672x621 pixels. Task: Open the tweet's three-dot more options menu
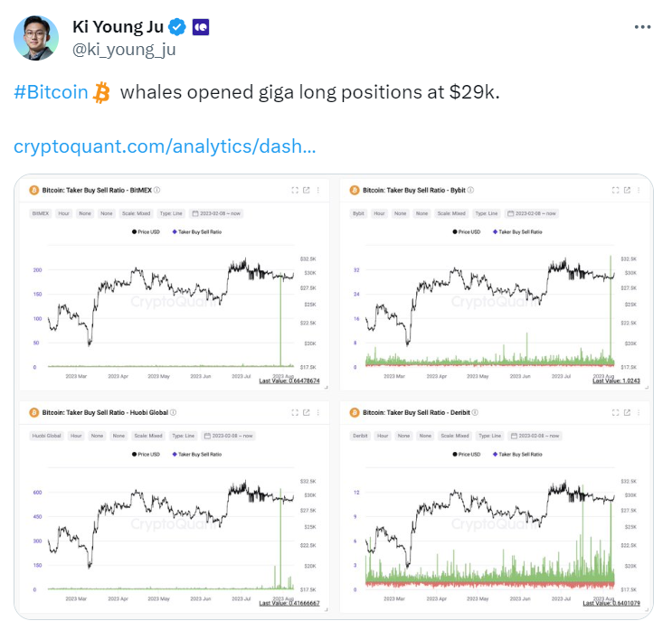click(642, 27)
